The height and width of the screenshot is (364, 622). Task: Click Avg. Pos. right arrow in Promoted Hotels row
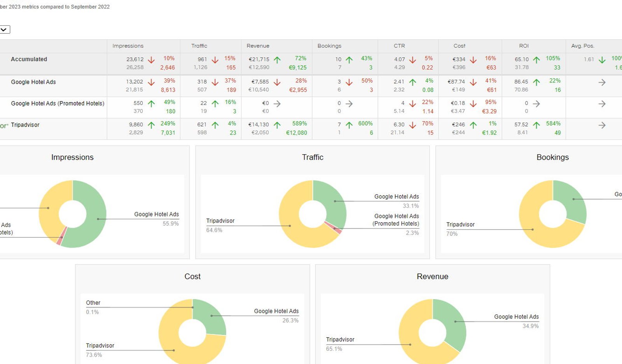point(602,104)
